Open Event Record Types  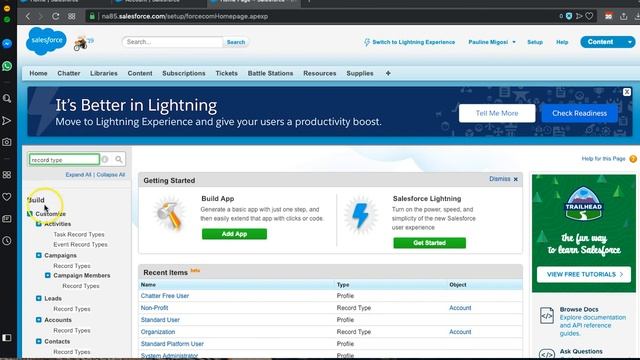click(80, 244)
